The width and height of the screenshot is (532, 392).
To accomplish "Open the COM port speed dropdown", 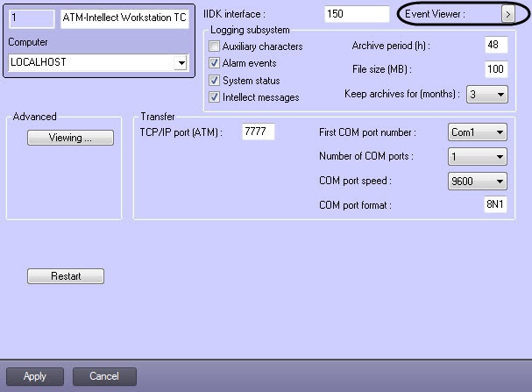I will 478,181.
